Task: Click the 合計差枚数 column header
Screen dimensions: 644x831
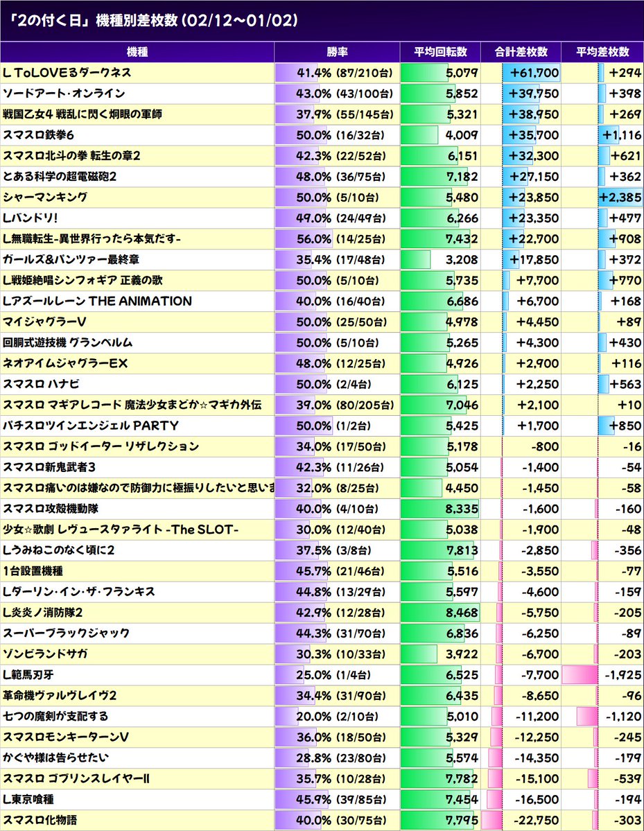Action: coord(521,52)
